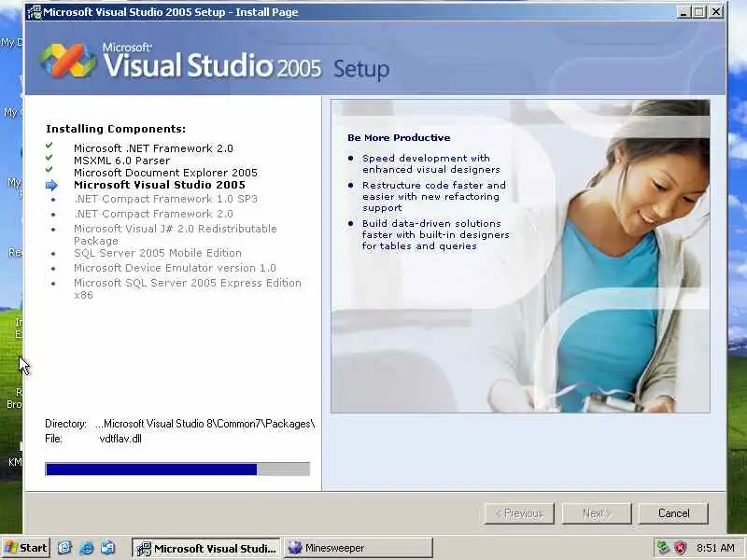747x560 pixels.
Task: Click the Installing Components heading
Action: [116, 129]
